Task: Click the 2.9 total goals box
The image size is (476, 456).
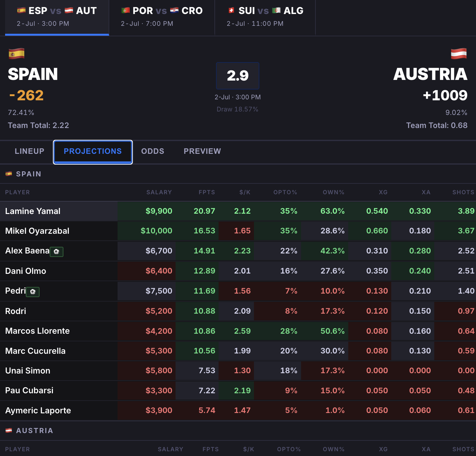Action: coord(238,76)
